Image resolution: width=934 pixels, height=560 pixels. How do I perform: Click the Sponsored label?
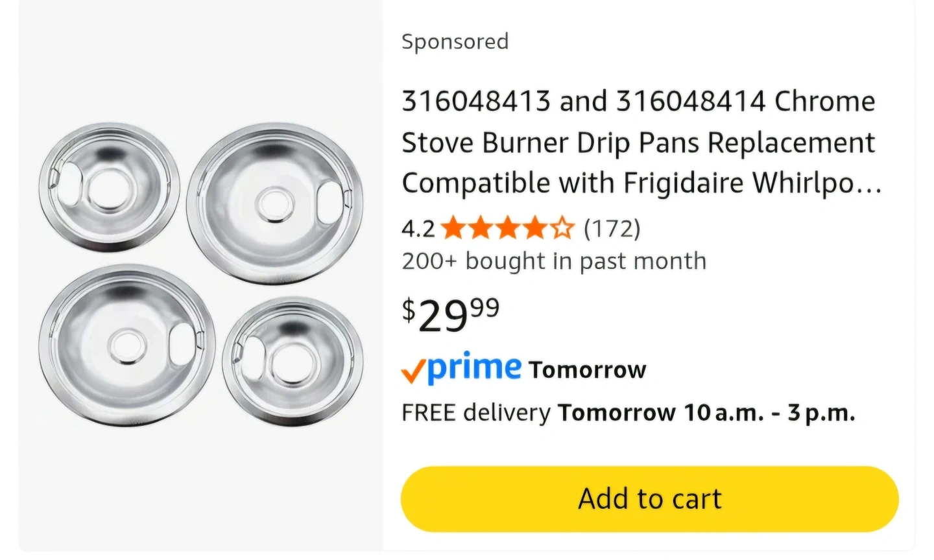(455, 41)
